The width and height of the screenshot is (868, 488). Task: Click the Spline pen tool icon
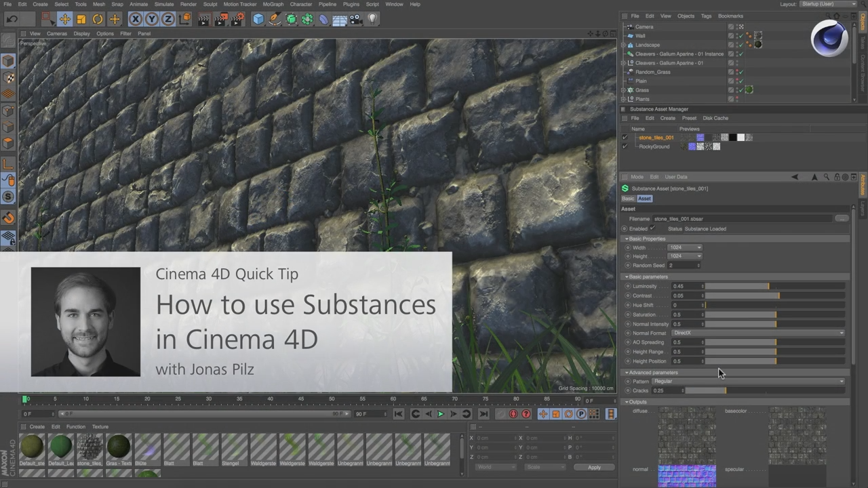[275, 19]
